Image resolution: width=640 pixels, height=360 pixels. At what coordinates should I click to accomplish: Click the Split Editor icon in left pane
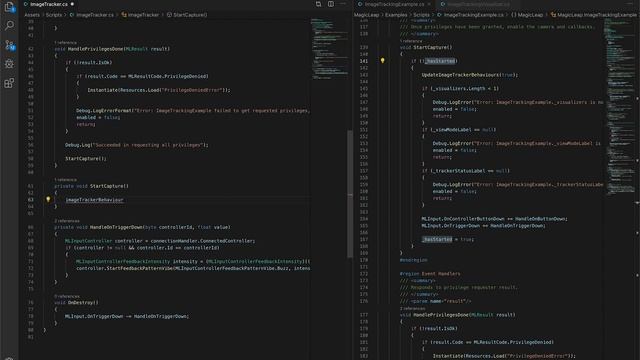(331, 4)
